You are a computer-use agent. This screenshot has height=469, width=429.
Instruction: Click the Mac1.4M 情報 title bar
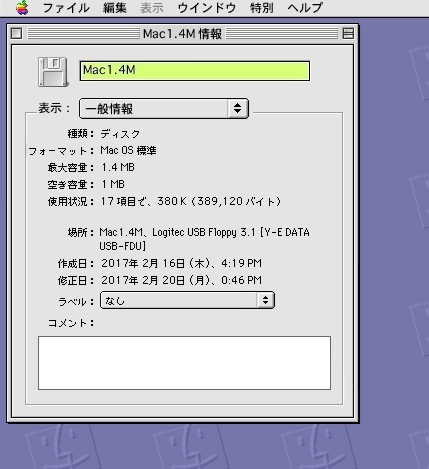tap(182, 33)
